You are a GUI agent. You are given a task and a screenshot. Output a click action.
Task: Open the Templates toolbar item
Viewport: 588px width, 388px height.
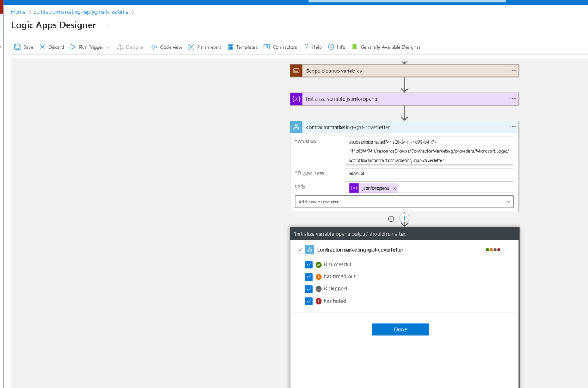click(242, 47)
